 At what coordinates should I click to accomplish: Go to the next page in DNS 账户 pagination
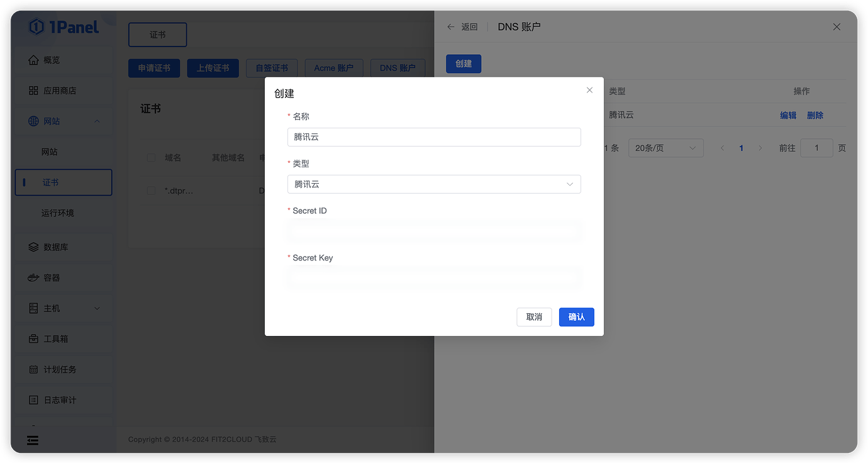click(760, 148)
